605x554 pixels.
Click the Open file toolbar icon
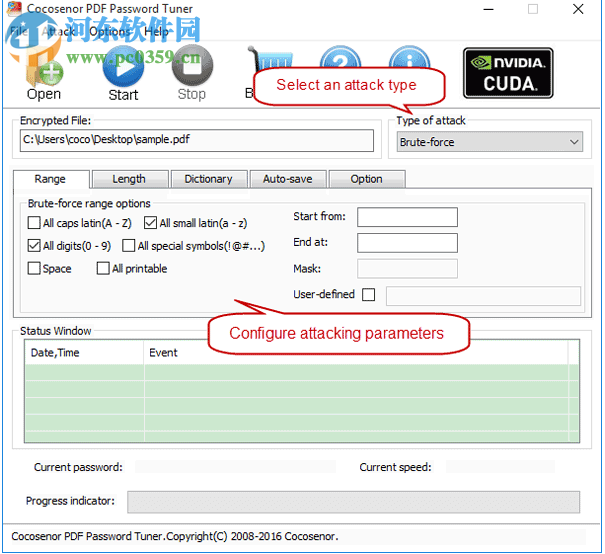[x=44, y=71]
